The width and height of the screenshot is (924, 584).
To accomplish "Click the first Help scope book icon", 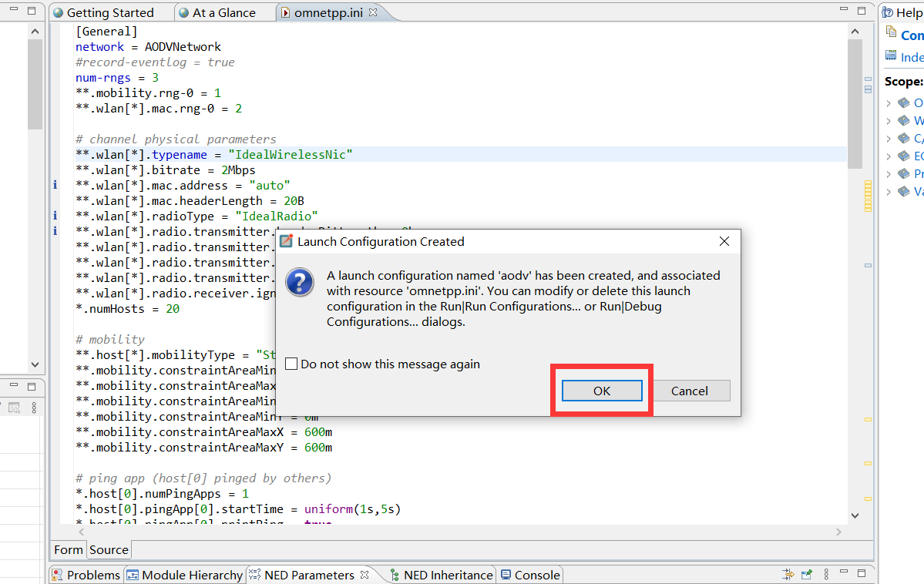I will pyautogui.click(x=904, y=102).
